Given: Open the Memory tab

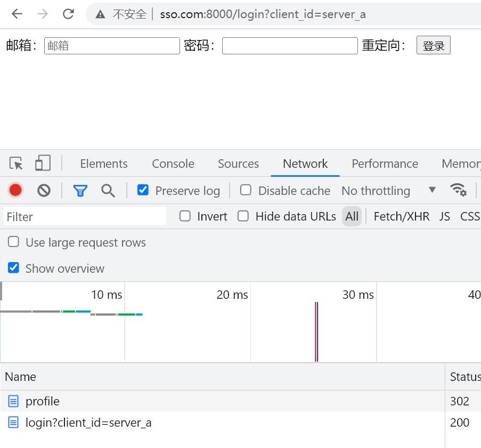Looking at the screenshot, I should point(461,164).
